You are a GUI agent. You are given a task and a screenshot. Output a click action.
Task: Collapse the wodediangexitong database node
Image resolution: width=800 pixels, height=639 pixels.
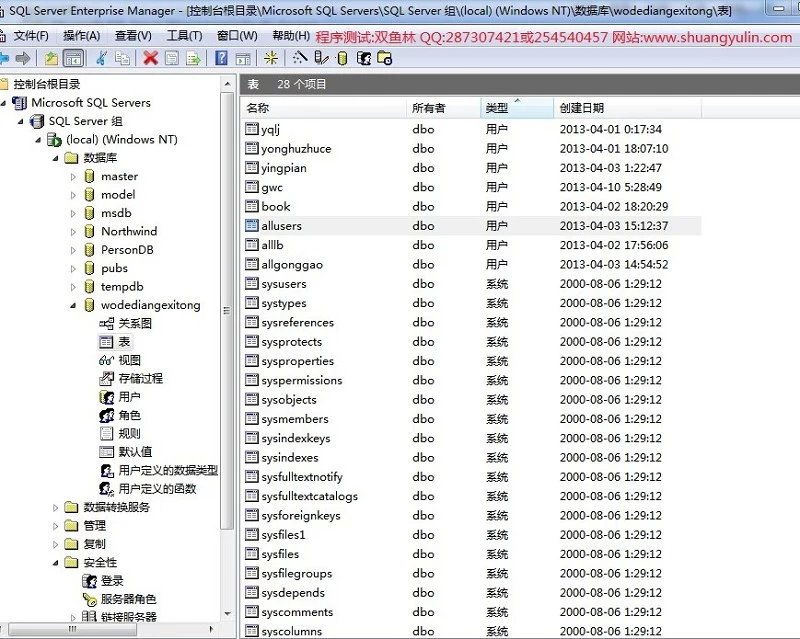[73, 305]
